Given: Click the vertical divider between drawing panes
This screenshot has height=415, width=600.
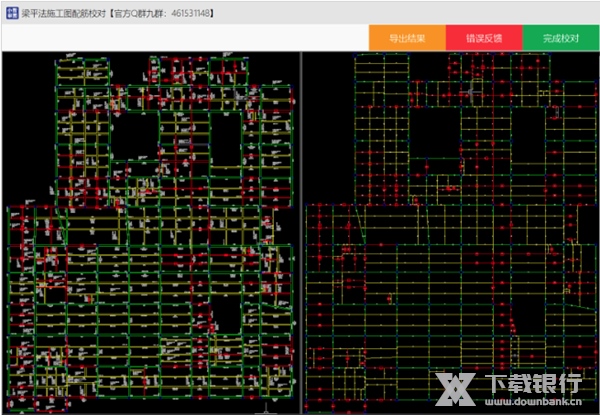Looking at the screenshot, I should tap(300, 230).
